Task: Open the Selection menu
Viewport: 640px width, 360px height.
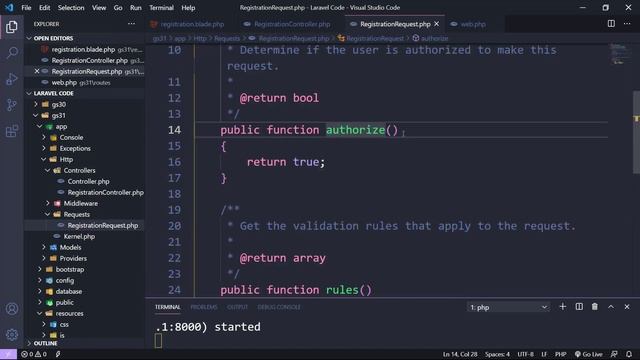Action: pos(71,8)
